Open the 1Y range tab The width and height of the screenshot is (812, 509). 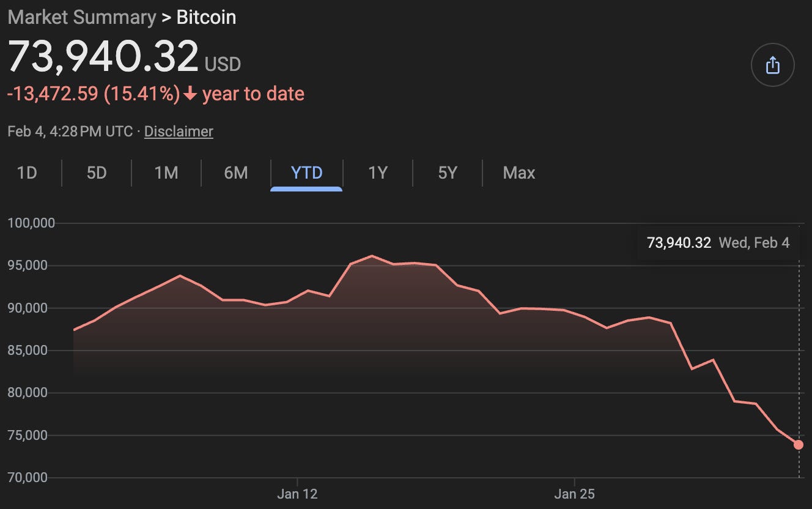coord(378,173)
